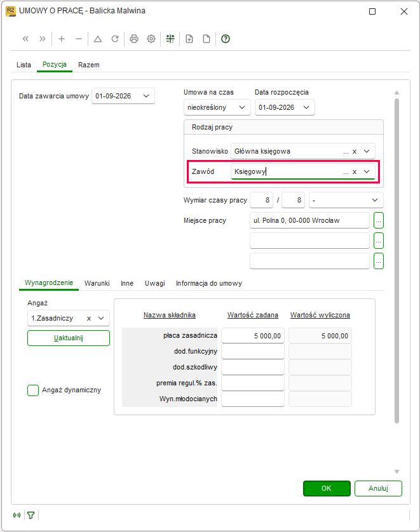This screenshot has height=532, width=420.
Task: Click płaca zasadnicza Wartość zadana field
Action: point(253,336)
